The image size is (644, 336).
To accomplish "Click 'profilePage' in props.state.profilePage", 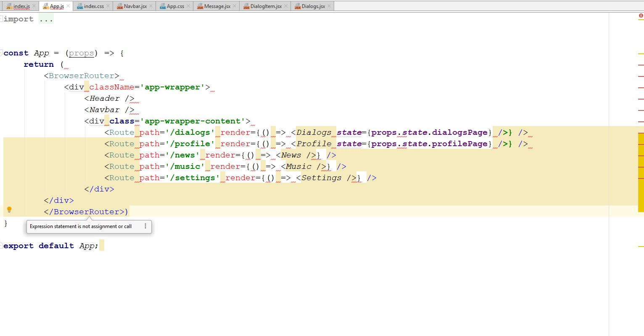I will click(460, 144).
